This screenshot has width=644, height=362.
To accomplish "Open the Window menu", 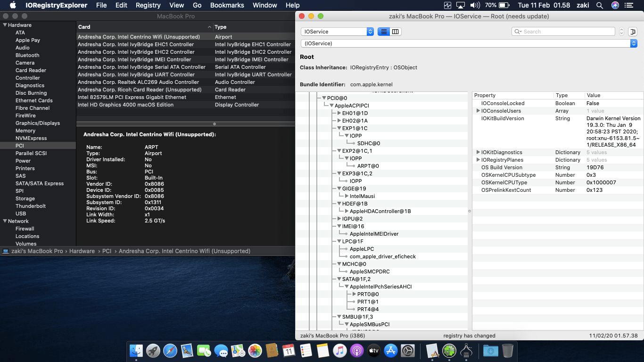I will click(x=265, y=5).
